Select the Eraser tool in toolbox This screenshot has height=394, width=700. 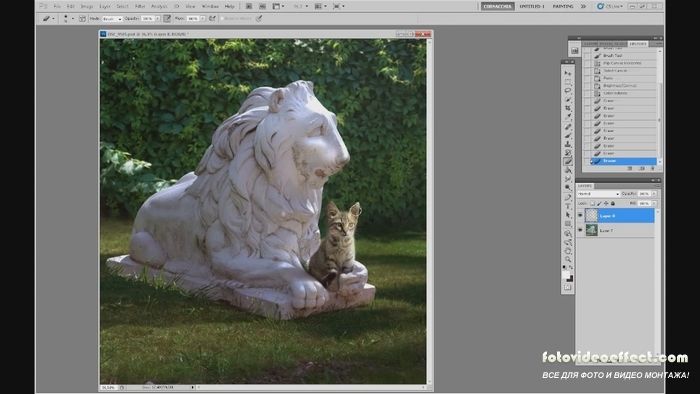(x=568, y=162)
